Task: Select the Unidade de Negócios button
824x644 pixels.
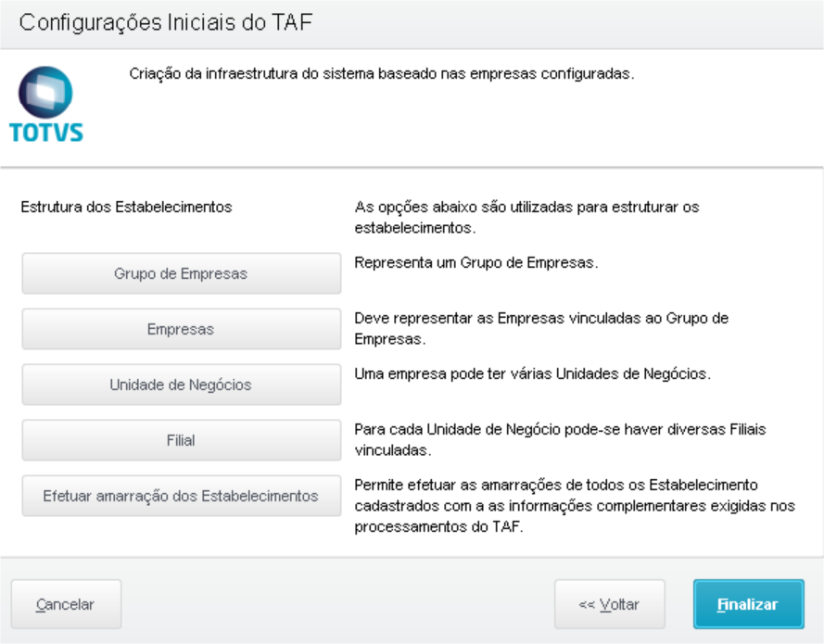Action: [182, 385]
